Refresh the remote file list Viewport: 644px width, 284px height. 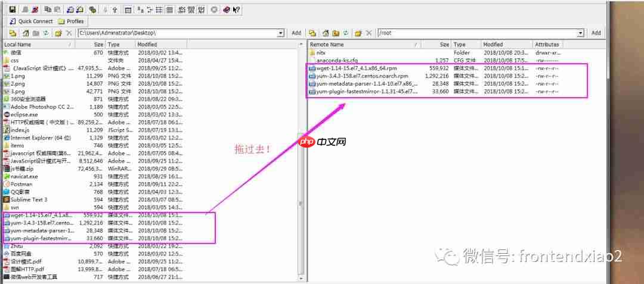click(346, 33)
